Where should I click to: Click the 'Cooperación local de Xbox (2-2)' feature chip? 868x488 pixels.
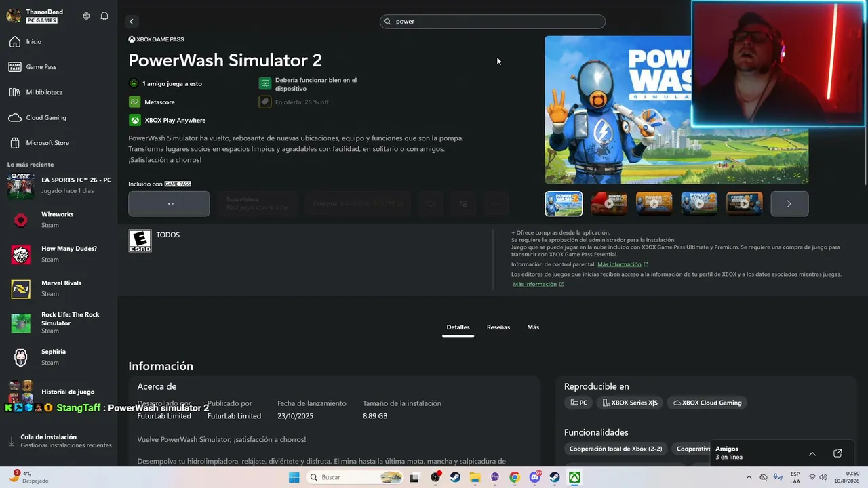click(616, 449)
